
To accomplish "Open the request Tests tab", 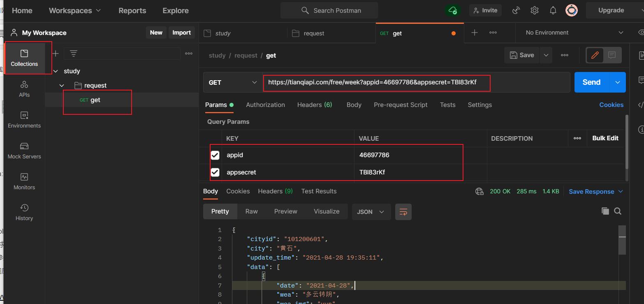I will pyautogui.click(x=447, y=105).
